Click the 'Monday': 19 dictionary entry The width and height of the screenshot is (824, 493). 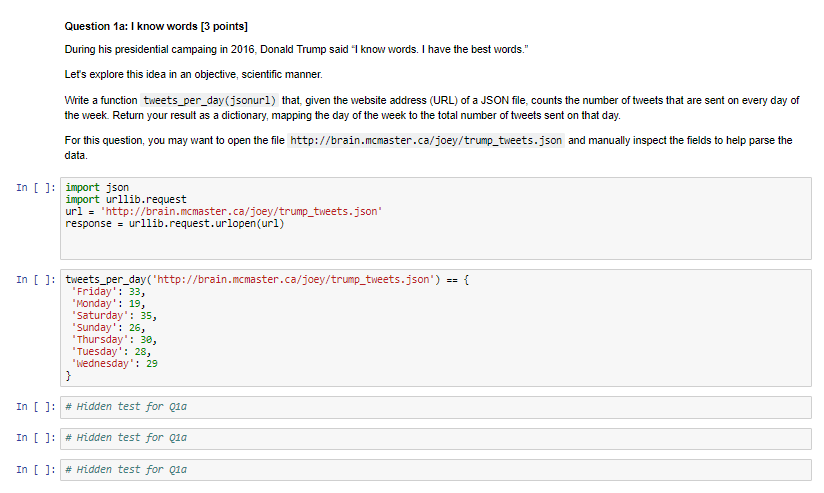click(108, 304)
